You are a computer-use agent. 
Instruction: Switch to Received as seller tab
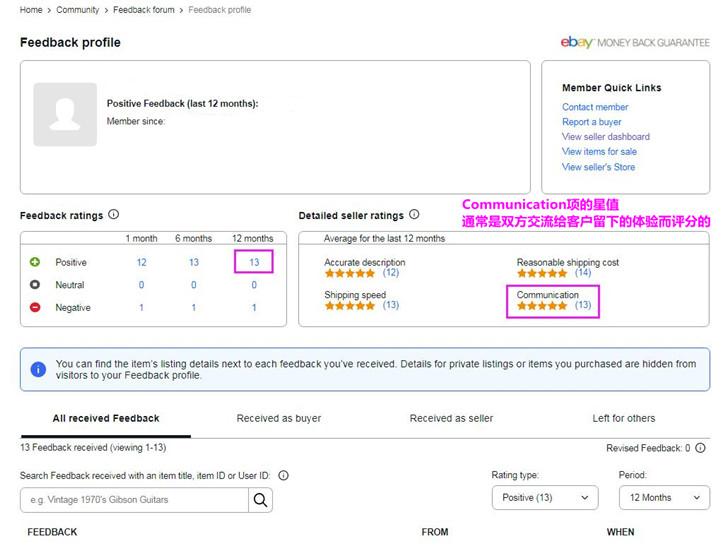451,418
